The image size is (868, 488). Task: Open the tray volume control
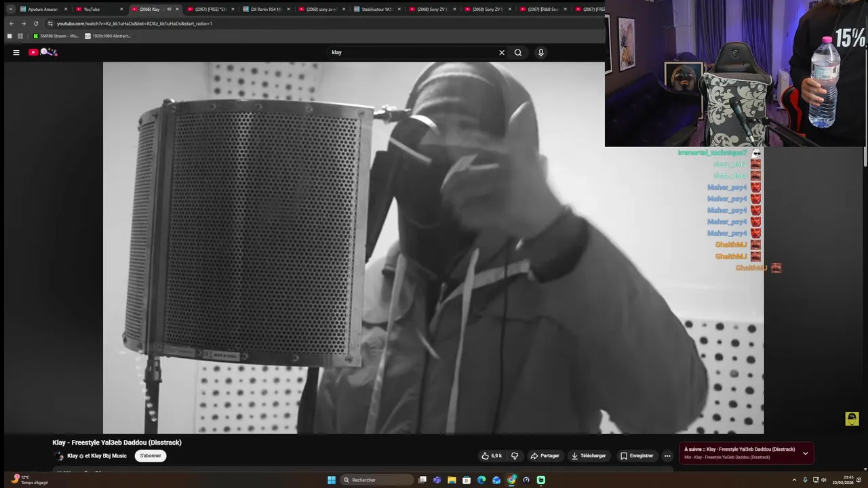point(824,480)
